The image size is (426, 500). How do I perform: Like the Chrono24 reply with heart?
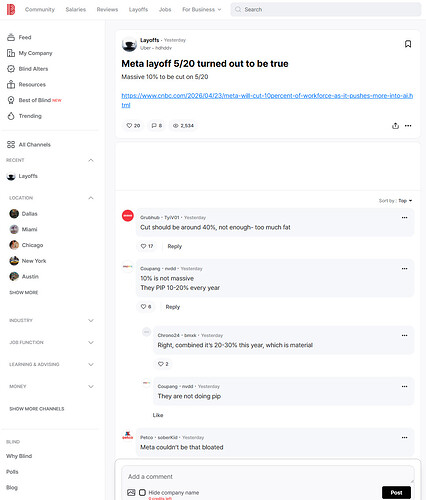point(163,364)
